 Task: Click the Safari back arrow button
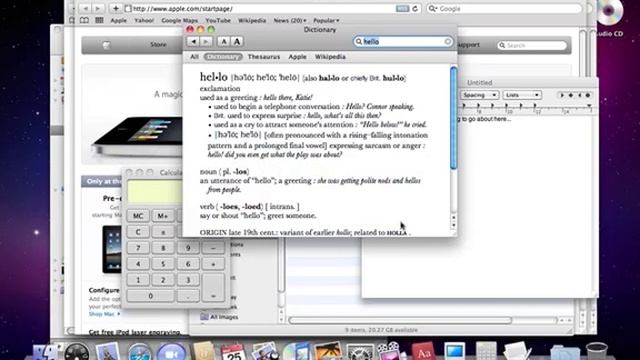click(x=85, y=8)
